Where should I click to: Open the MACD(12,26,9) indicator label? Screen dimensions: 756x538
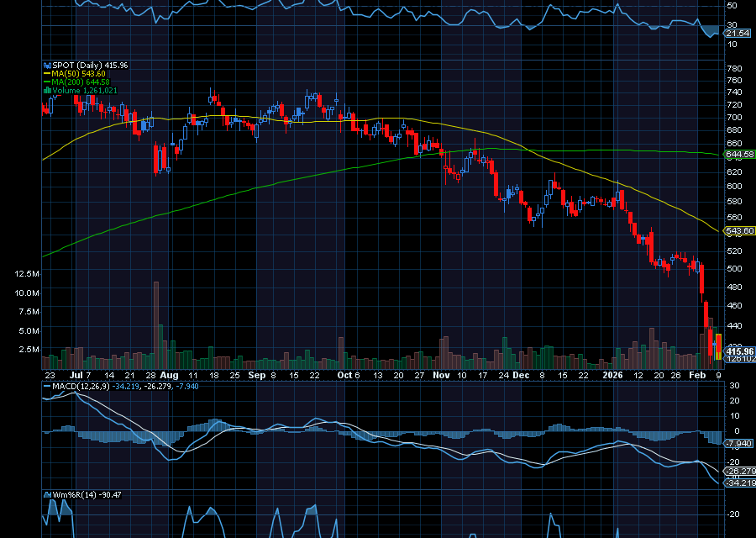[79, 386]
